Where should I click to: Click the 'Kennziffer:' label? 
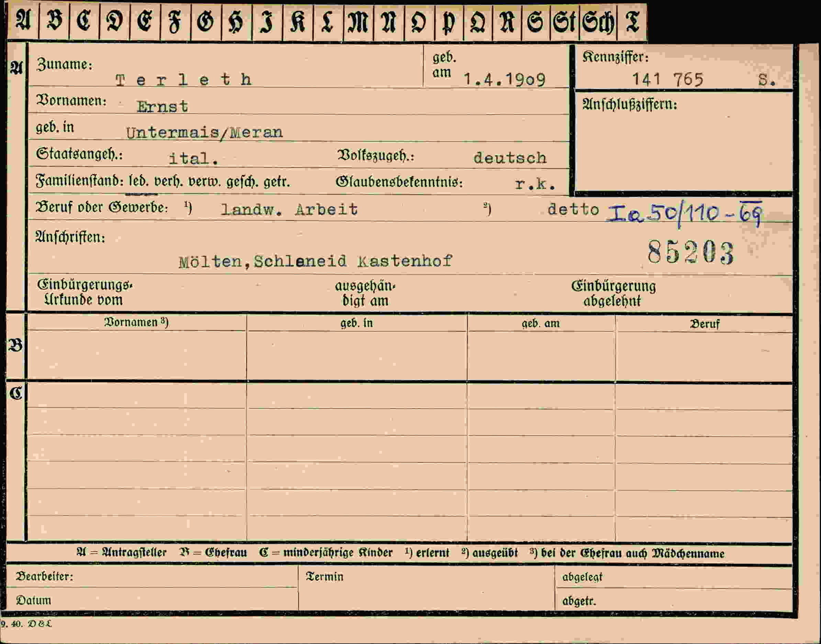616,57
